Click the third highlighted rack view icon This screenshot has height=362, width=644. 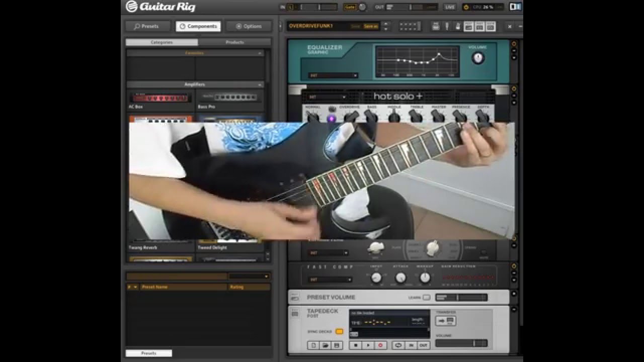click(491, 26)
